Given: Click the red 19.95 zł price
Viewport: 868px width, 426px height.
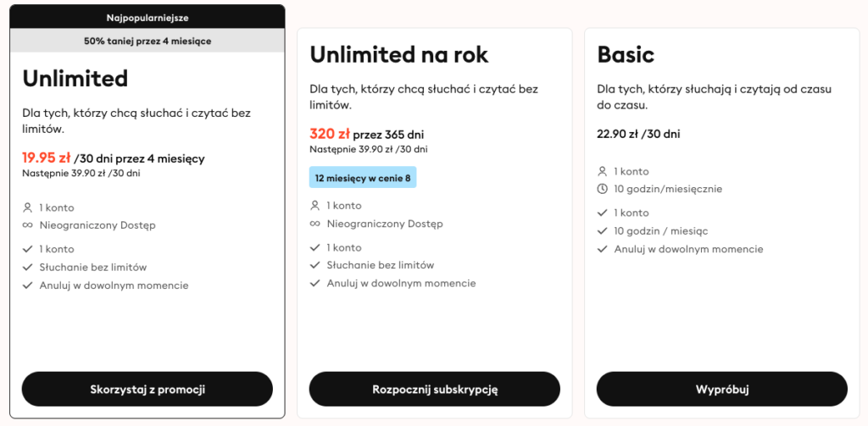Looking at the screenshot, I should [47, 158].
